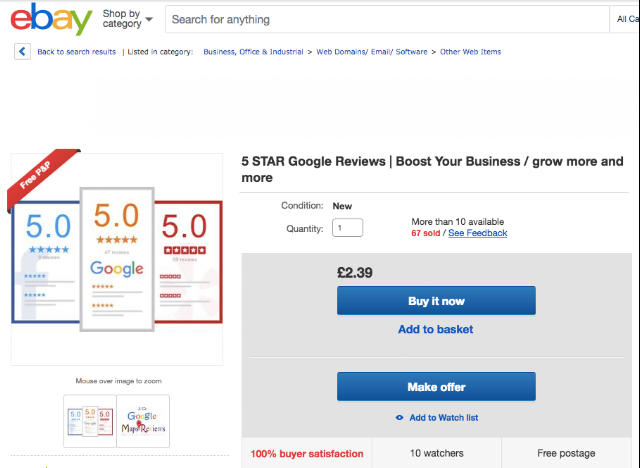Open Web Domains/ Email/ Software breadcrumb

coord(372,52)
